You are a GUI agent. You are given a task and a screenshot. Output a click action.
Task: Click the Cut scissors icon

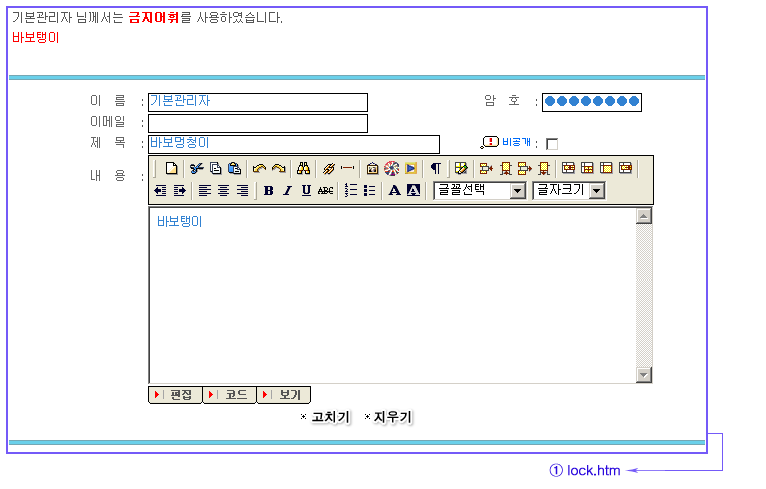click(196, 168)
